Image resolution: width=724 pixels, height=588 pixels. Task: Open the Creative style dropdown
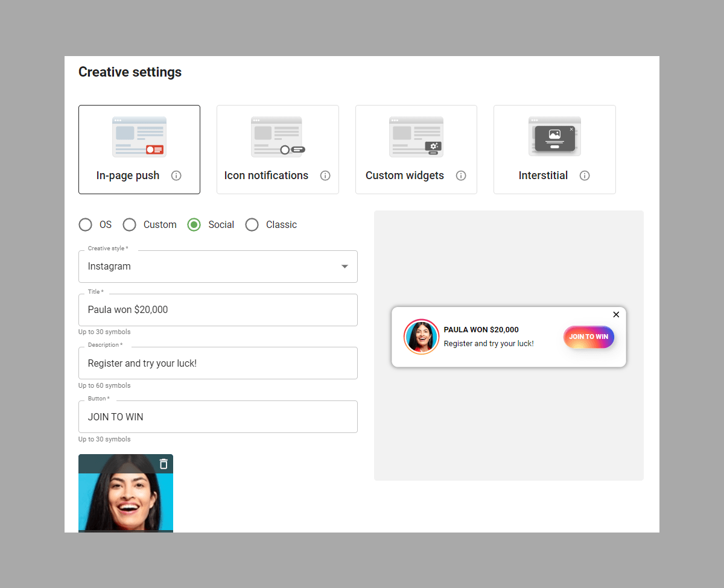coord(217,267)
